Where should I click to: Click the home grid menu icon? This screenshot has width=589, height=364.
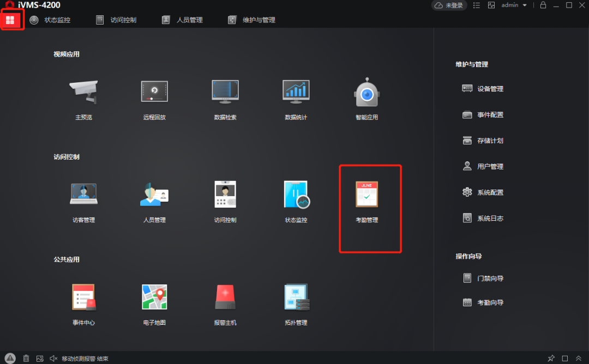tap(10, 20)
